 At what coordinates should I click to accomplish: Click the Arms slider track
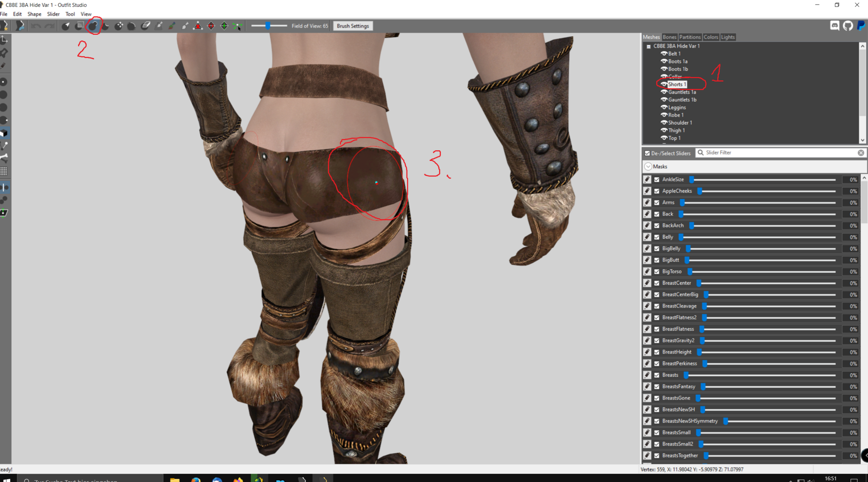[x=758, y=203]
